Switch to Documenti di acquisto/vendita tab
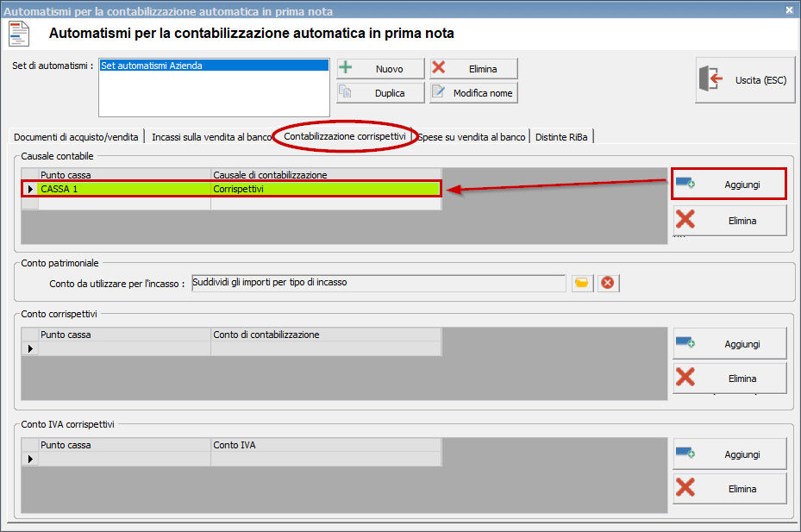The height and width of the screenshot is (532, 801). [x=76, y=137]
